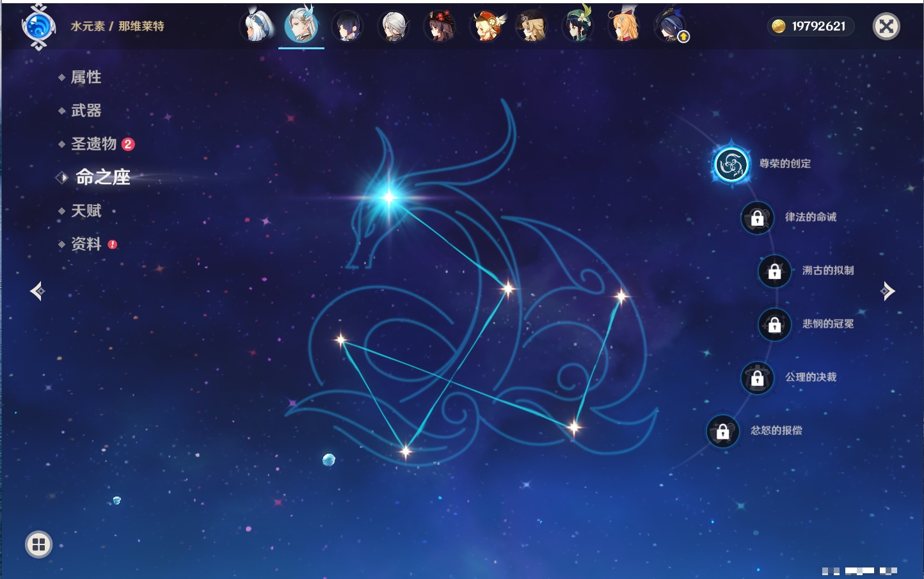Select the first white-haired character portrait

[256, 27]
